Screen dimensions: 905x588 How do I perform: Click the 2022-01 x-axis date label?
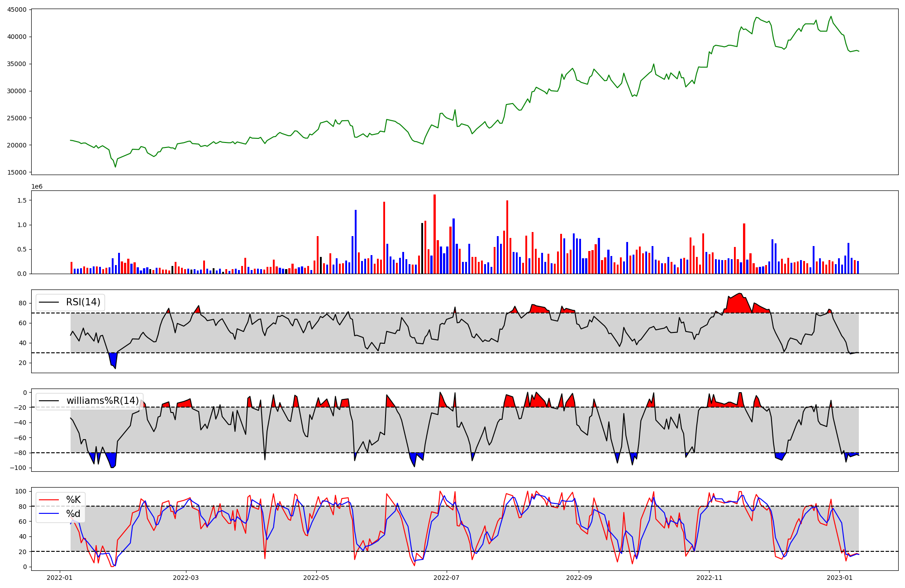60,578
